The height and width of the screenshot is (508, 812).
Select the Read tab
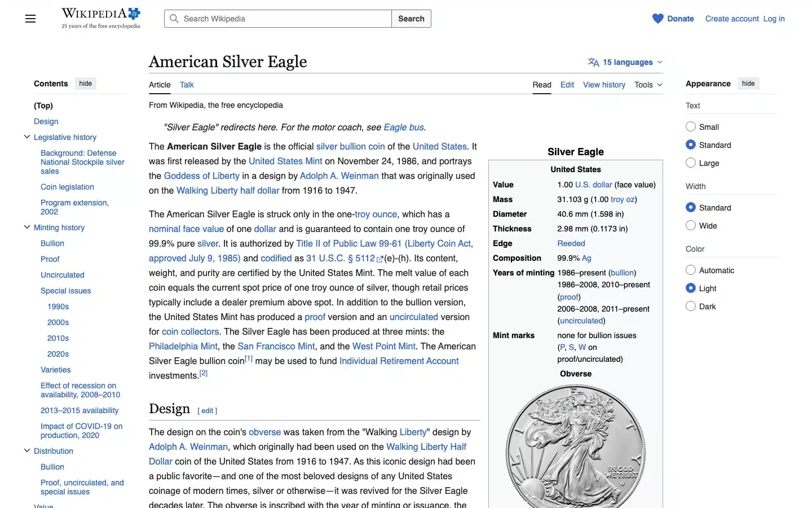coord(542,85)
